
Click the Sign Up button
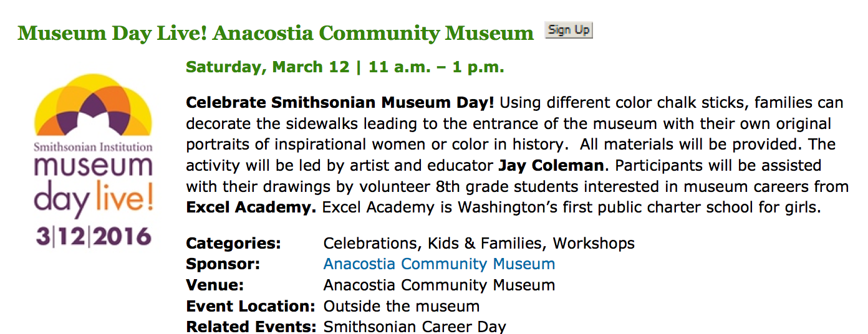point(568,30)
